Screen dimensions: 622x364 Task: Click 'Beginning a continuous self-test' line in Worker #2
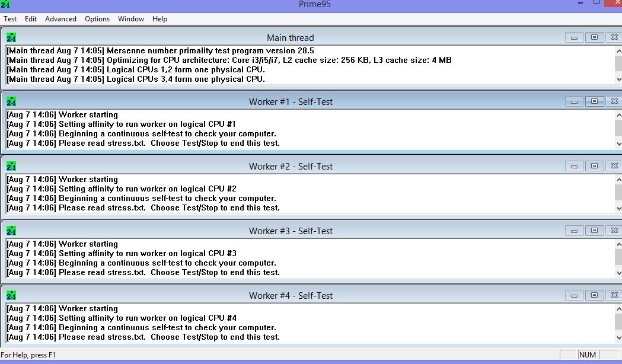[x=141, y=198]
